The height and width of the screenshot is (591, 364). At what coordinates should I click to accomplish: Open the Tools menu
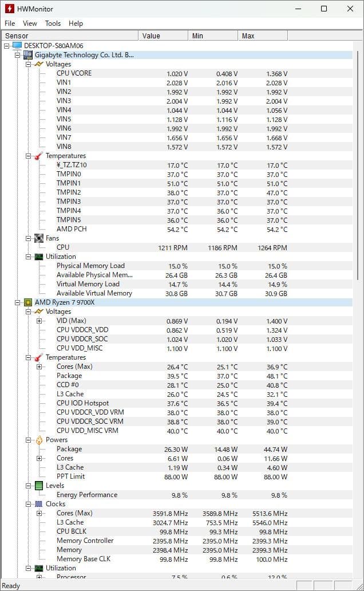[x=53, y=23]
